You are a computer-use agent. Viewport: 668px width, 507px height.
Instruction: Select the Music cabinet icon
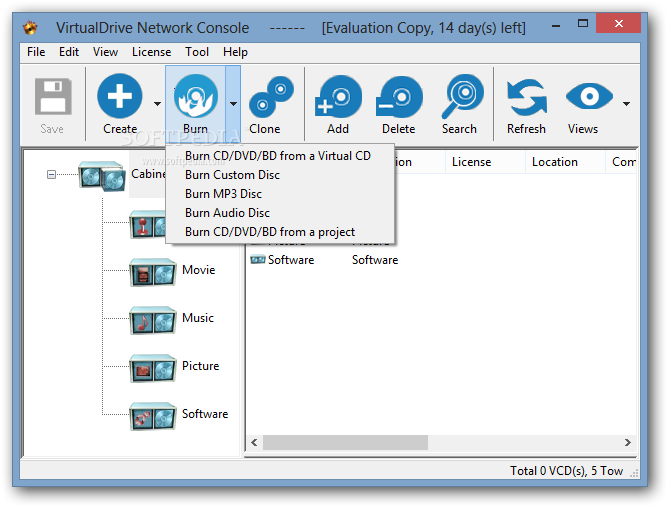(153, 320)
